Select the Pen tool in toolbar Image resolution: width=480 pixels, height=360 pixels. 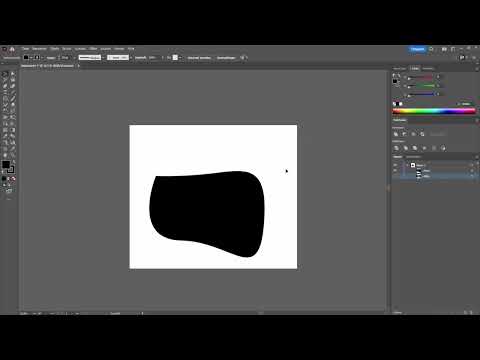5,86
